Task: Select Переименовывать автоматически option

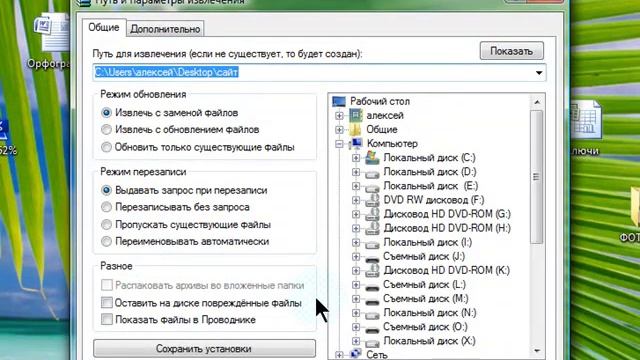Action: 106,241
